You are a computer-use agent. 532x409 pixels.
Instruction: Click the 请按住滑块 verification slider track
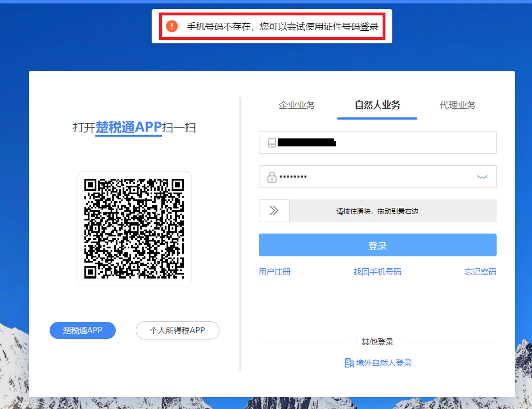pyautogui.click(x=392, y=211)
